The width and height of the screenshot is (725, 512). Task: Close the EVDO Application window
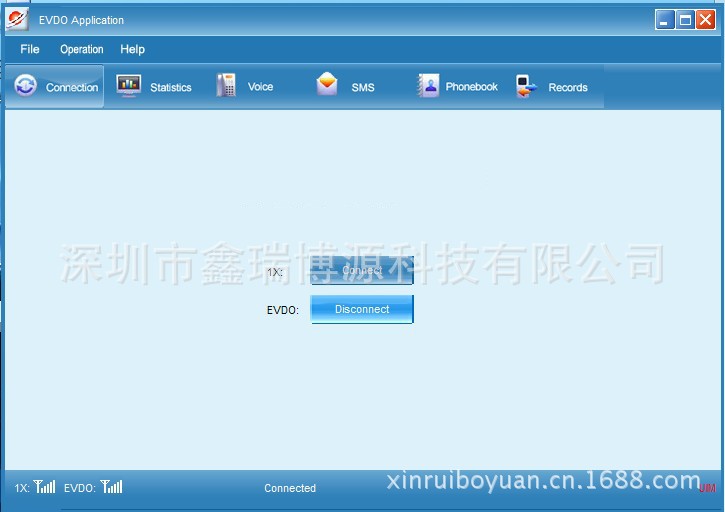click(x=706, y=20)
